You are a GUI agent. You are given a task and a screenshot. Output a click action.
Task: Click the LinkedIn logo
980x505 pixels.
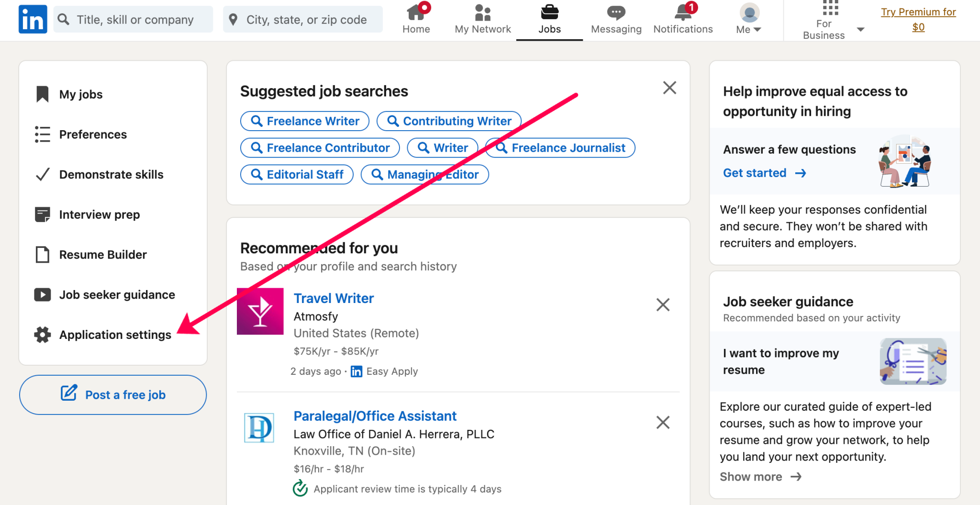[x=32, y=19]
